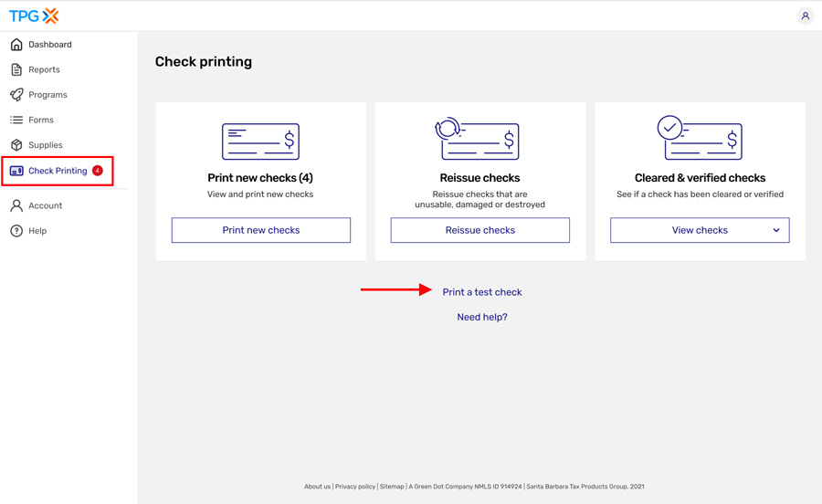Click the cleared check illustration with checkmark
The image size is (822, 504).
coord(700,138)
